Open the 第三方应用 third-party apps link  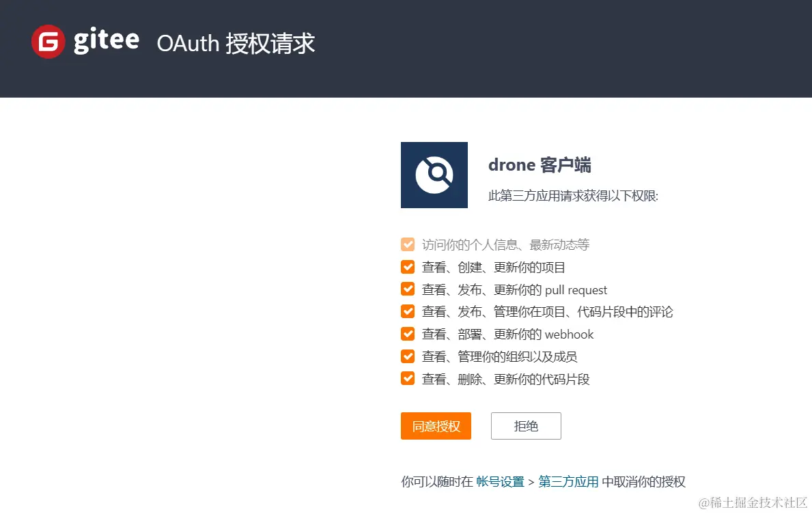coord(569,482)
